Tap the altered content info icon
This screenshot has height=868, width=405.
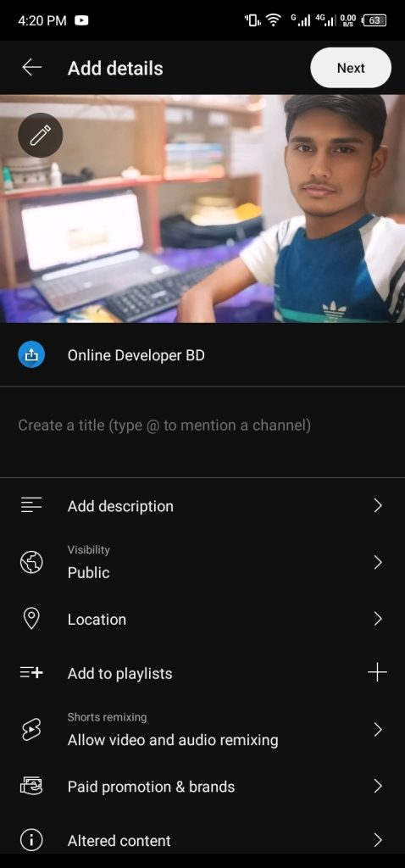tap(31, 840)
